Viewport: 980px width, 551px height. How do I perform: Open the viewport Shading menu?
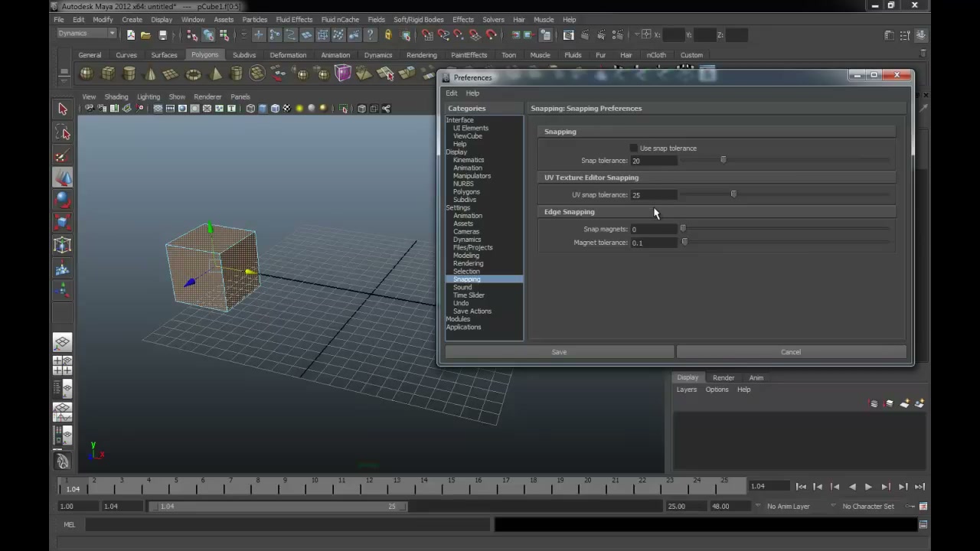(116, 97)
